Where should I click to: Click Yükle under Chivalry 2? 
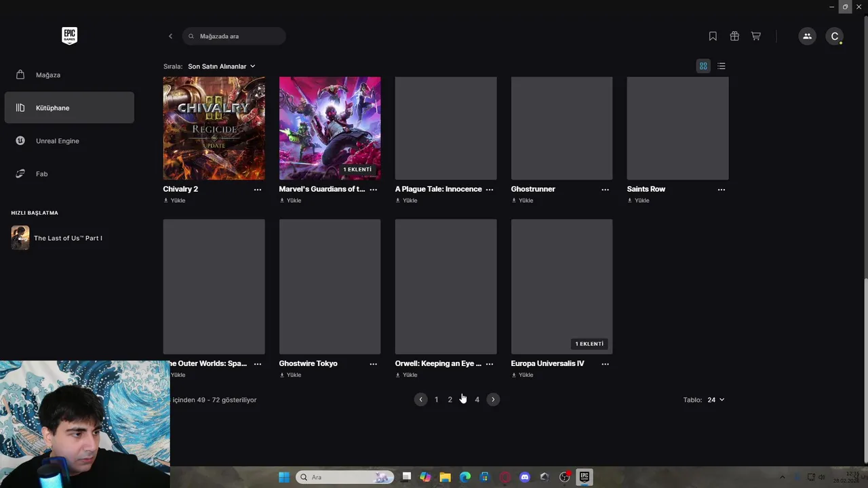point(174,201)
